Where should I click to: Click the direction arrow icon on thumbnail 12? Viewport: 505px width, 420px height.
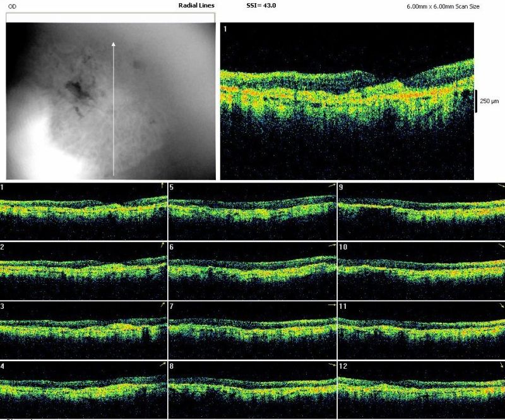pyautogui.click(x=501, y=364)
